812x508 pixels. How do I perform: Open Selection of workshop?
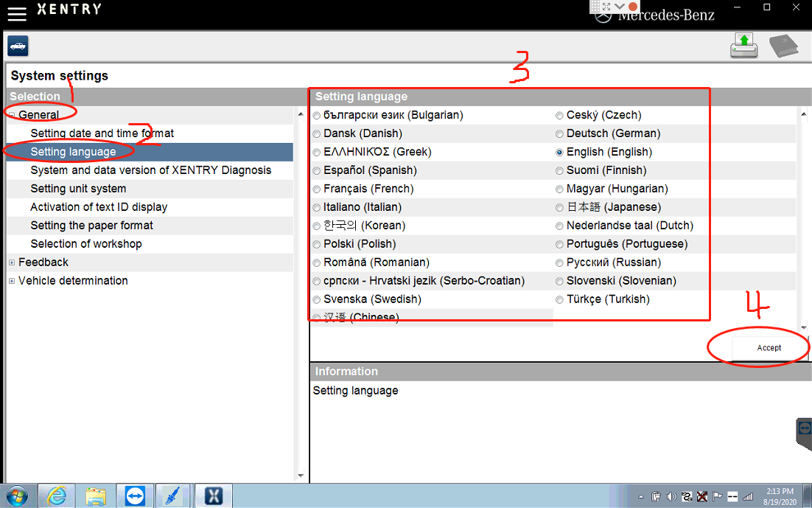(86, 243)
